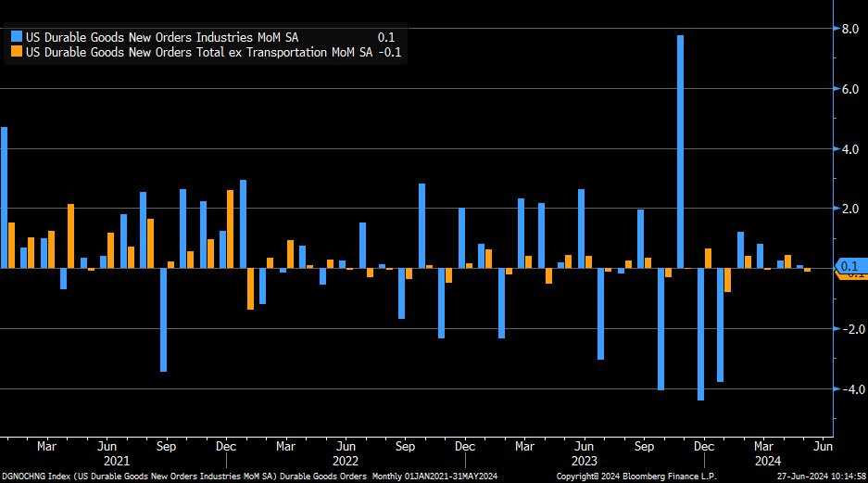
Task: Click the tallest blue bar near 8.0
Action: [x=680, y=148]
